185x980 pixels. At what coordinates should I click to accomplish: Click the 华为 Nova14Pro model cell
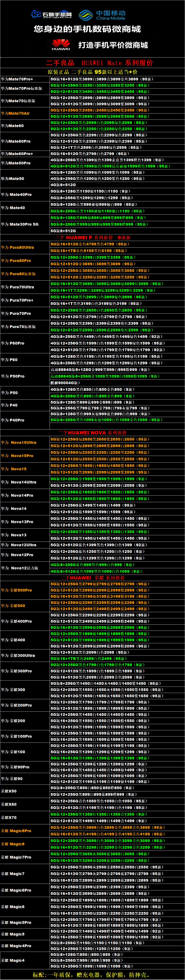coord(25,495)
